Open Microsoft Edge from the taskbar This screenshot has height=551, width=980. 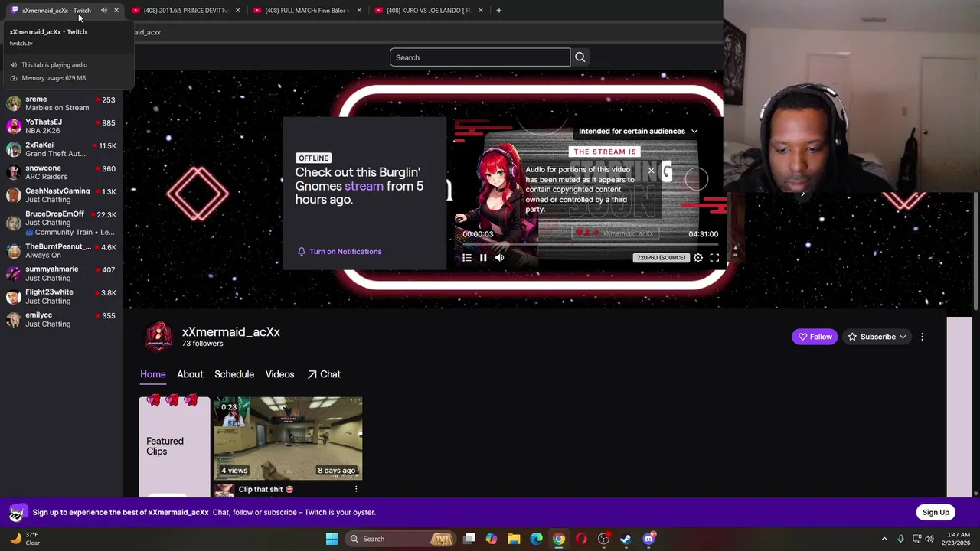[536, 539]
